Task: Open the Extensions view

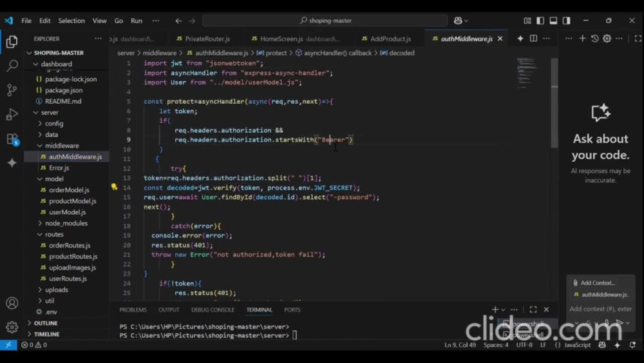Action: [x=12, y=139]
